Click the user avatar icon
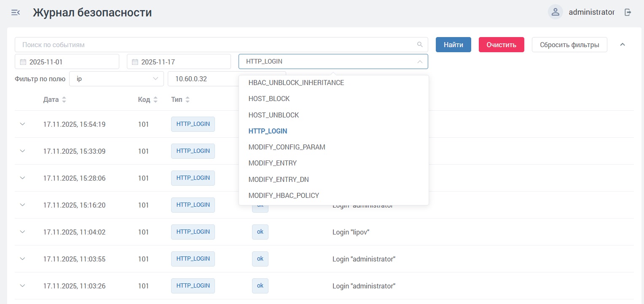 coord(555,12)
